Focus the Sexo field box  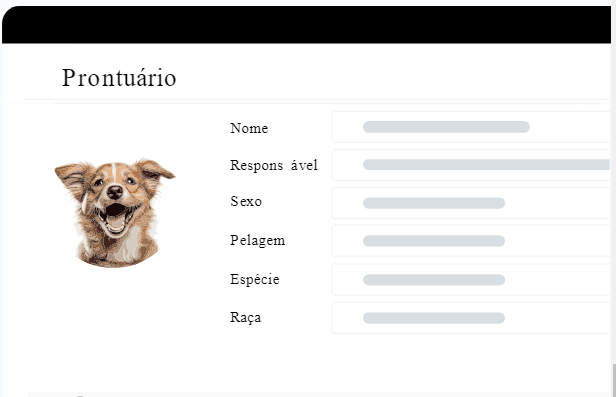(471, 203)
